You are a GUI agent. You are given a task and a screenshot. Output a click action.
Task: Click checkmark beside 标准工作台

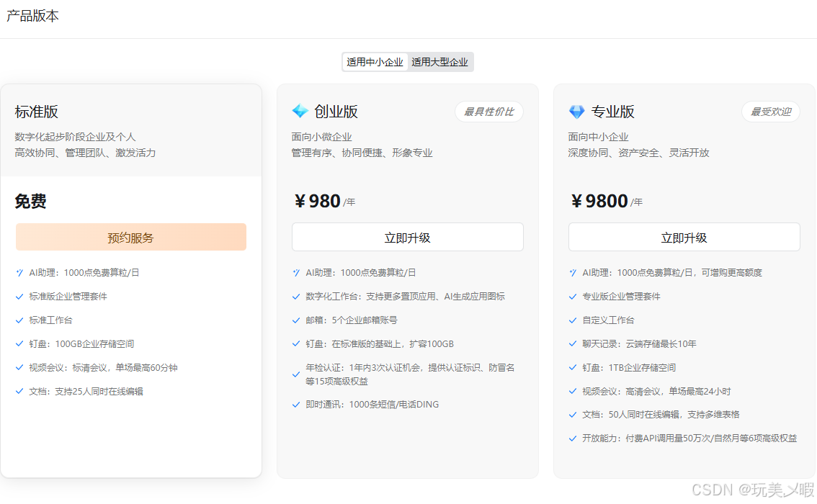[19, 320]
